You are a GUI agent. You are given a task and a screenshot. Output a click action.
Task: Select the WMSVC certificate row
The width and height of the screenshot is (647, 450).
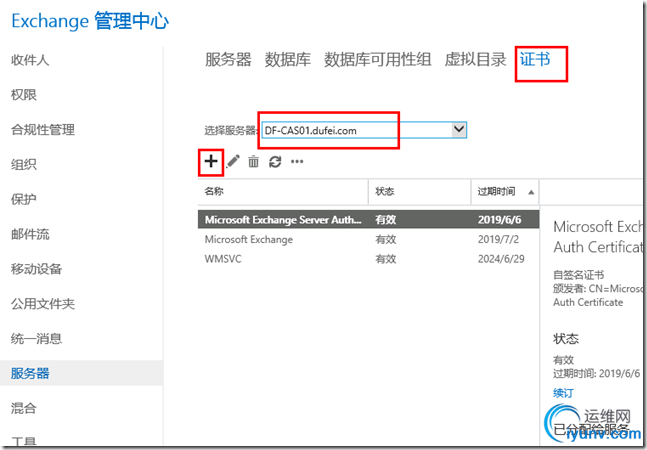(368, 259)
